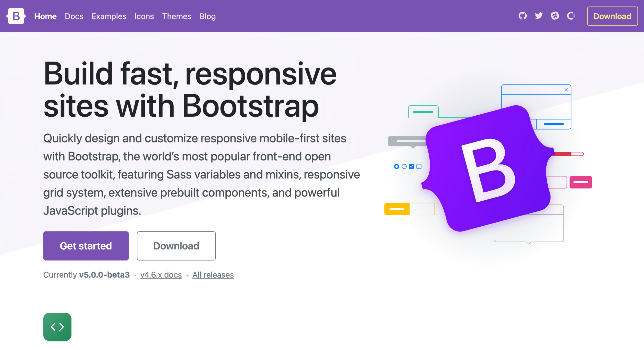The height and width of the screenshot is (350, 644).
Task: Click the unchecked checkbox in illustration
Action: click(x=419, y=167)
